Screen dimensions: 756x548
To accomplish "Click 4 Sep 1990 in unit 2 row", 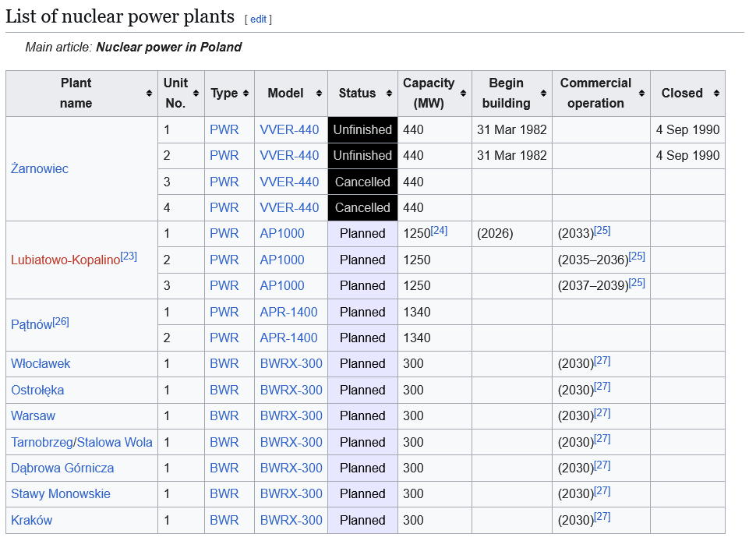I will point(687,155).
